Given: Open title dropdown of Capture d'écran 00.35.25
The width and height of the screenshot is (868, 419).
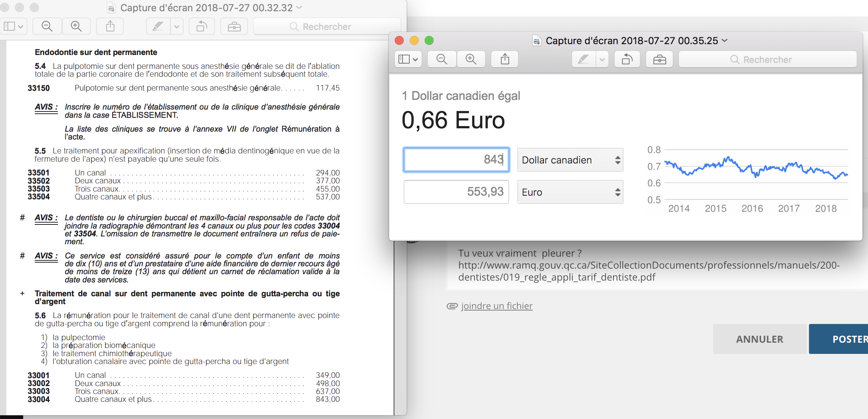Looking at the screenshot, I should [x=725, y=40].
